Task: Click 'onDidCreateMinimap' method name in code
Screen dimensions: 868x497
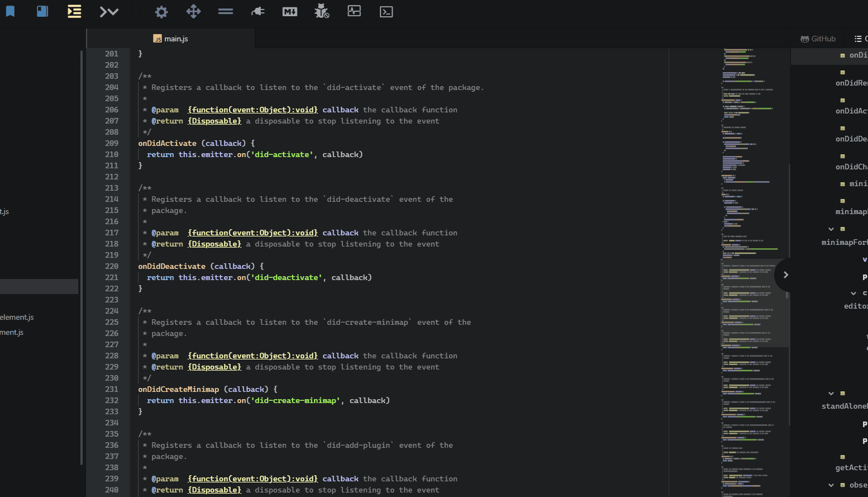Action: click(179, 389)
